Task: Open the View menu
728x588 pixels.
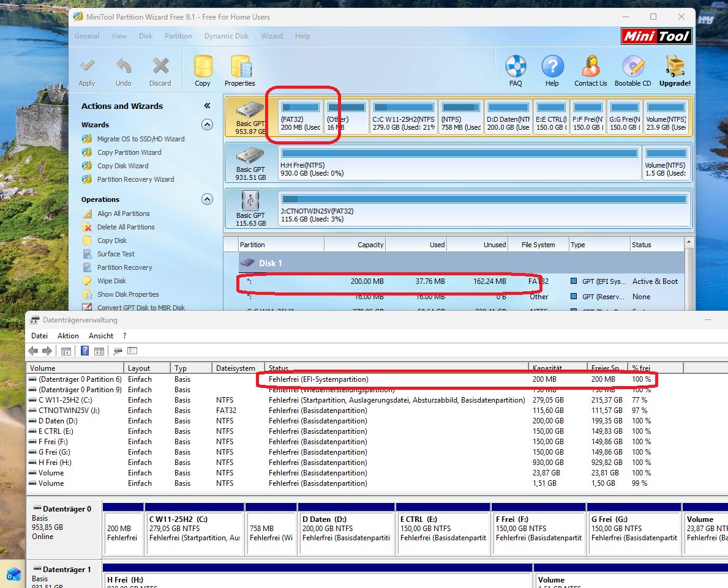Action: coord(119,35)
